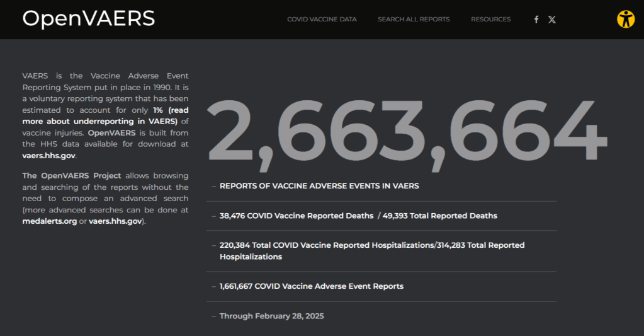The height and width of the screenshot is (336, 644).
Task: Click the bold 'The OpenVAERS Project' text
Action: [x=71, y=175]
